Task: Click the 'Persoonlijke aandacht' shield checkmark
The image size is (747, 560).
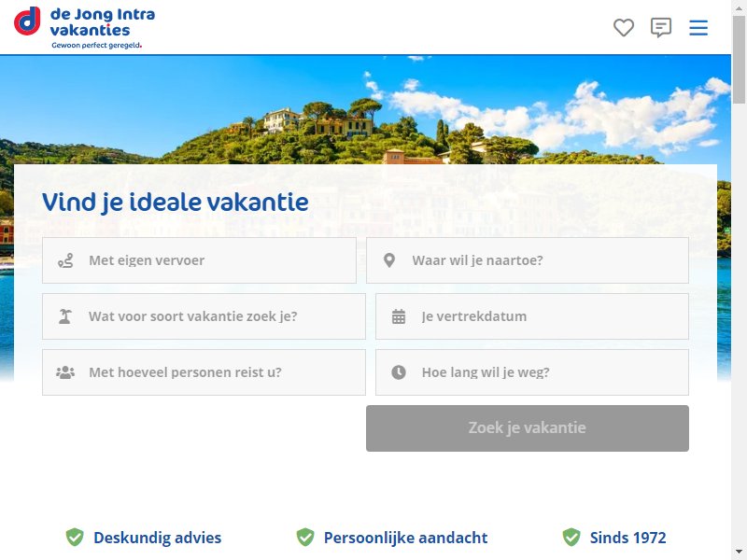Action: pyautogui.click(x=305, y=538)
